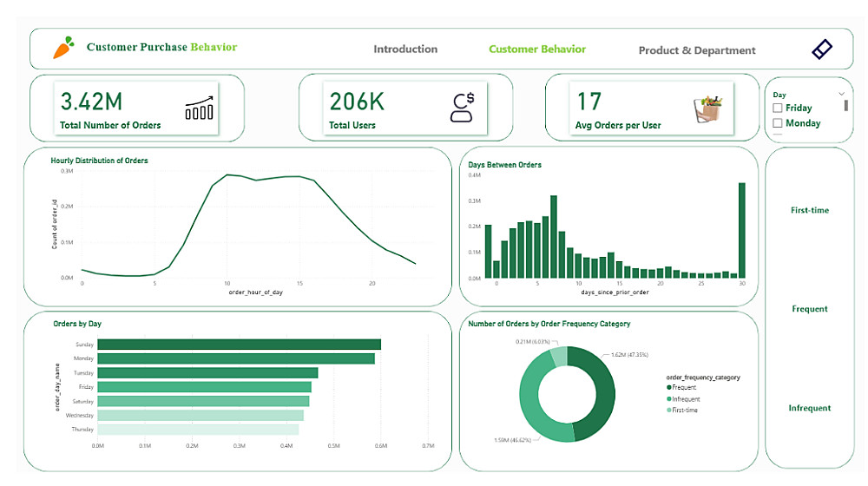868x486 pixels.
Task: Click the Hourly Distribution of Orders title
Action: (99, 161)
